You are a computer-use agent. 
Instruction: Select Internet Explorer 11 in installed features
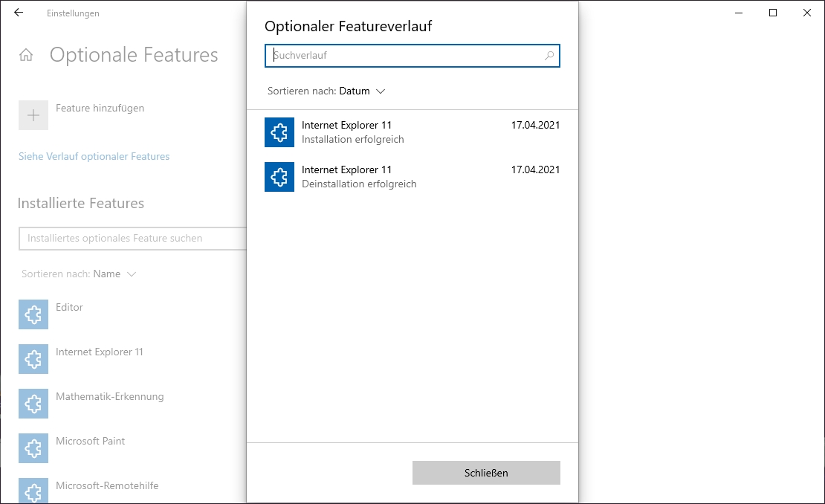tap(100, 352)
